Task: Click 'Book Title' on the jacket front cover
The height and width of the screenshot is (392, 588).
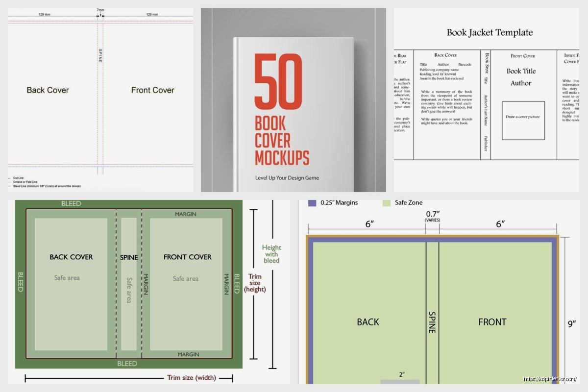Action: [x=521, y=71]
